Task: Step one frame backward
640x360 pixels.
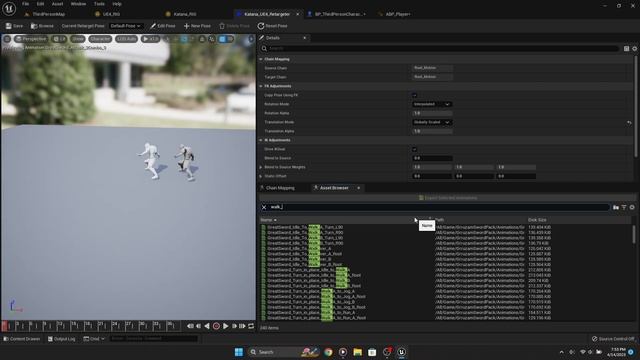Action: tap(198, 326)
